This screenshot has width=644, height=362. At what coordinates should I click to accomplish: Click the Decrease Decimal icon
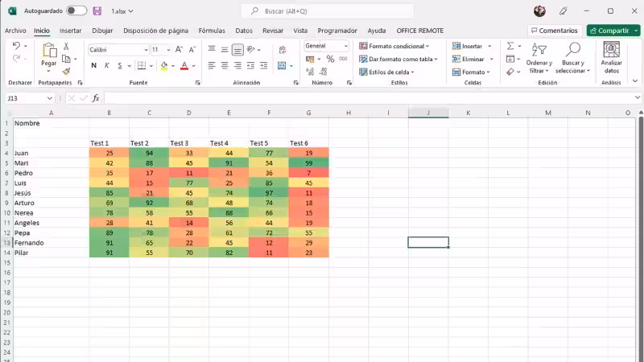point(324,72)
